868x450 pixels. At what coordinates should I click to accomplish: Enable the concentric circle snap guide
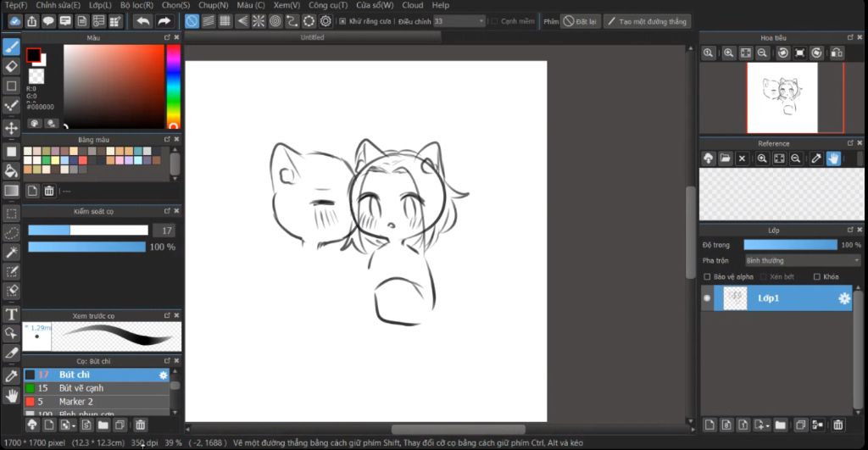pyautogui.click(x=275, y=21)
